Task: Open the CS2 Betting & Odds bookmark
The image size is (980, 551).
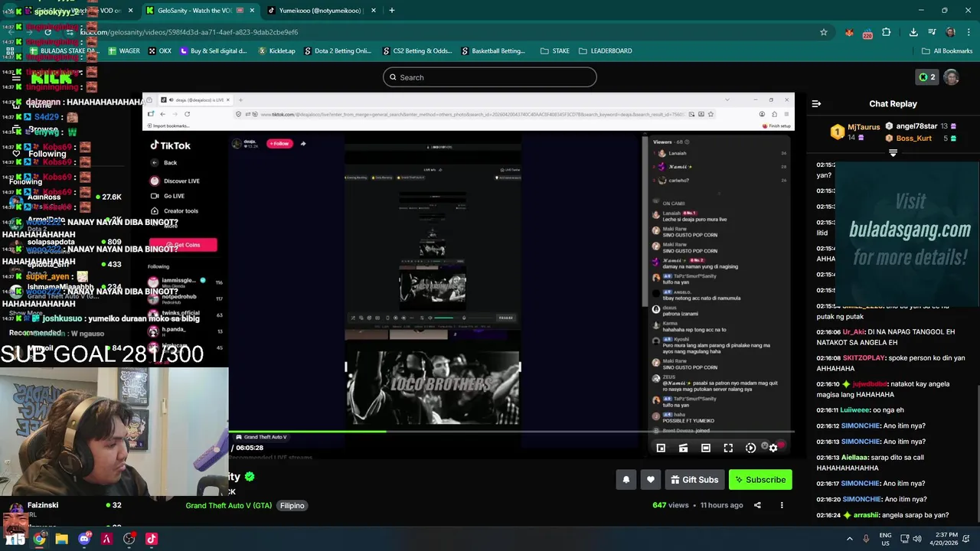Action: 417,51
